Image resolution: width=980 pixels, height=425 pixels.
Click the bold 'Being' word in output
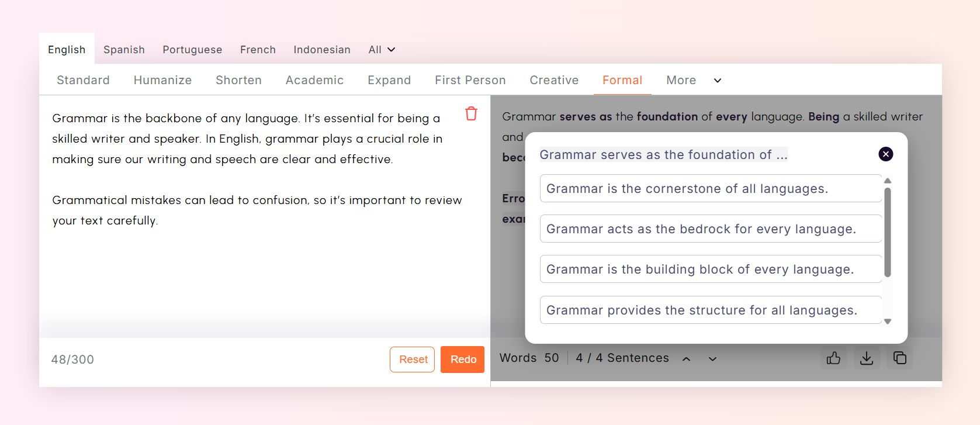pos(824,116)
